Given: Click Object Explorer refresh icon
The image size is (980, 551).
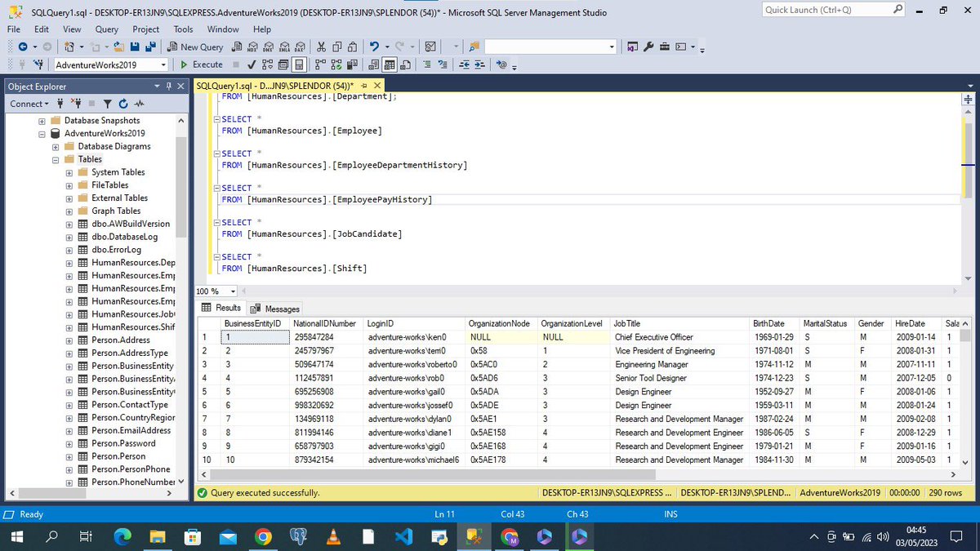Looking at the screenshot, I should point(122,104).
